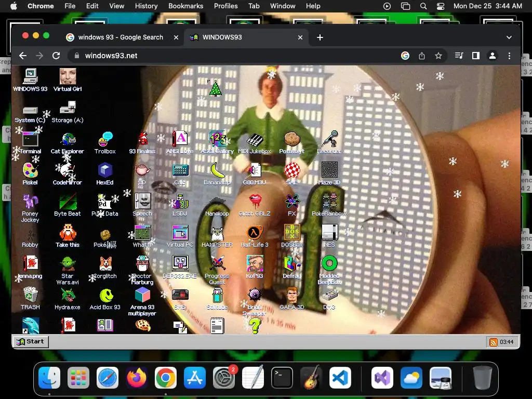Open the System (C:) drive
This screenshot has height=399, width=532.
[30, 114]
